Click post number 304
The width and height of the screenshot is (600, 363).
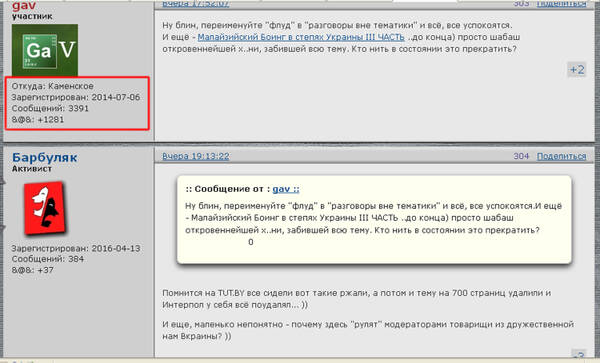click(x=521, y=156)
